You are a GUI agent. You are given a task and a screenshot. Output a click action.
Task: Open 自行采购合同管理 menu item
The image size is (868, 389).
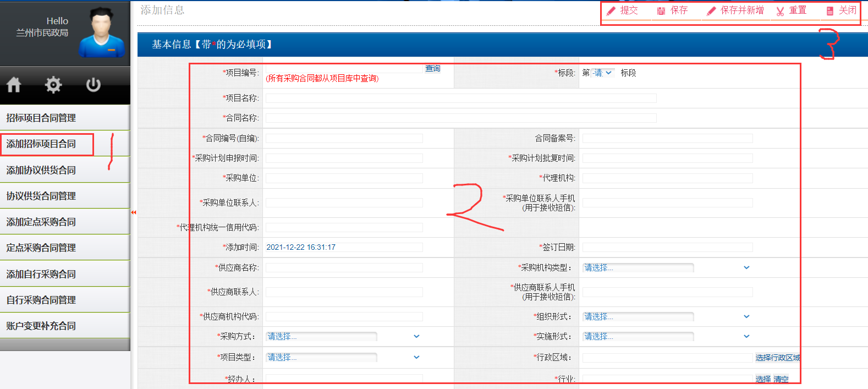(65, 300)
